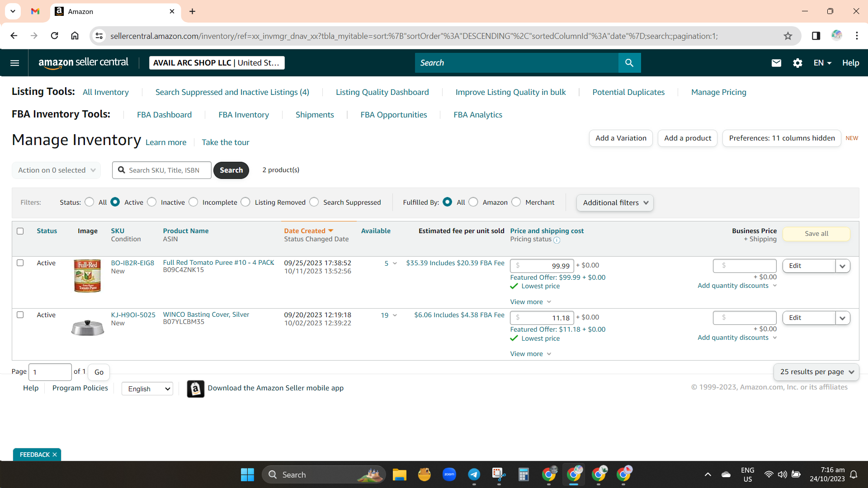The width and height of the screenshot is (868, 488).
Task: Select the Incomplete status filter
Action: [x=193, y=202]
